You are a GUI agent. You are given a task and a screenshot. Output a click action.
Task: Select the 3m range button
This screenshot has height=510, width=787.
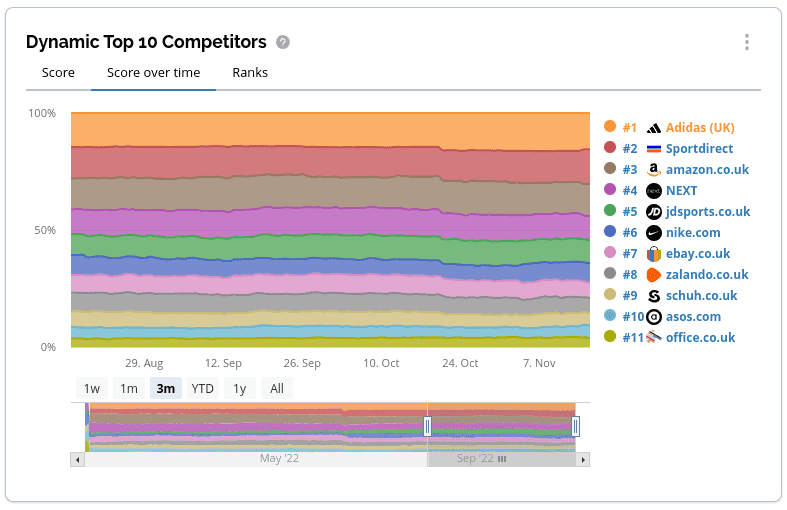tap(166, 389)
